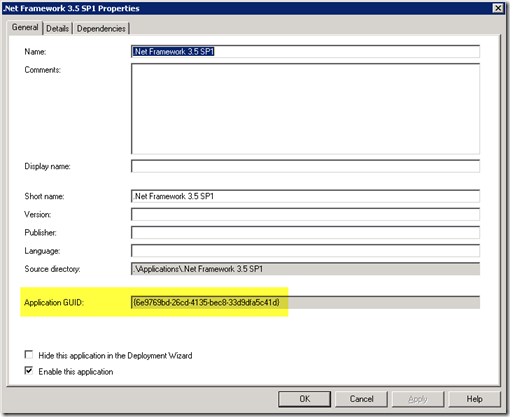The width and height of the screenshot is (510, 417).
Task: Close the Properties dialog window
Action: coord(498,8)
